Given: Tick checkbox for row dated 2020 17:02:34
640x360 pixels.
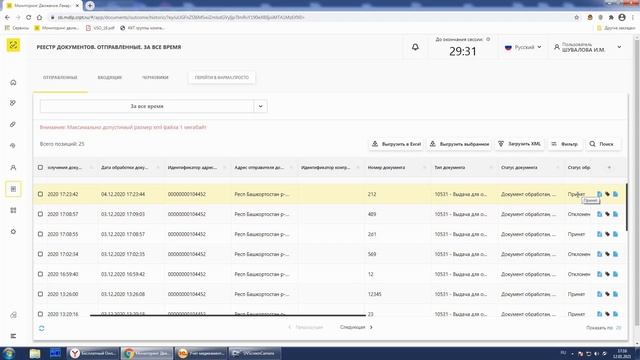Looking at the screenshot, I should pos(40,254).
